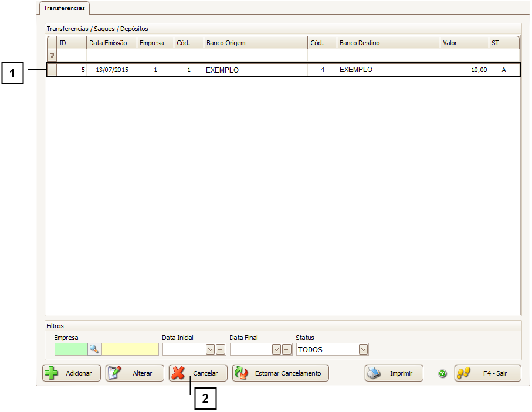Open Empresa search with magnifier icon
532x412 pixels.
pyautogui.click(x=94, y=349)
